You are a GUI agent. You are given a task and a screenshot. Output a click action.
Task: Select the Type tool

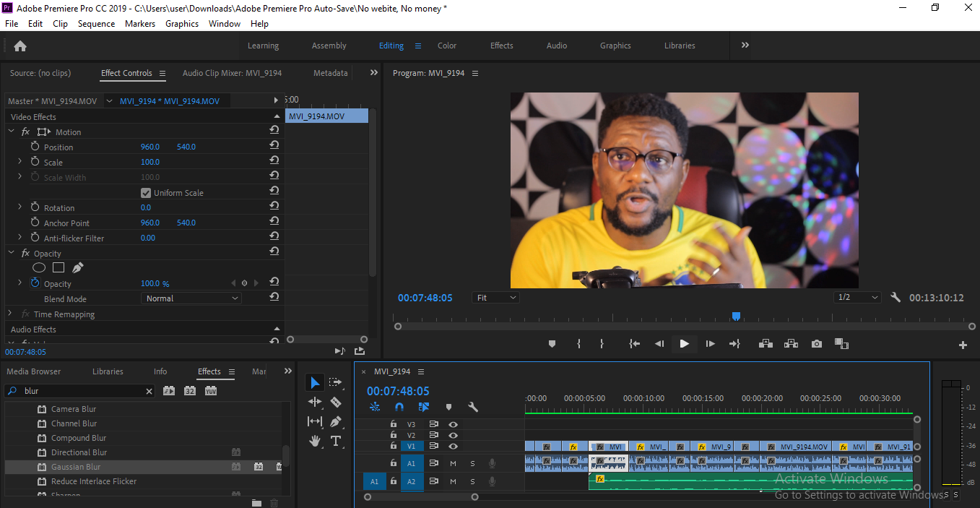336,441
